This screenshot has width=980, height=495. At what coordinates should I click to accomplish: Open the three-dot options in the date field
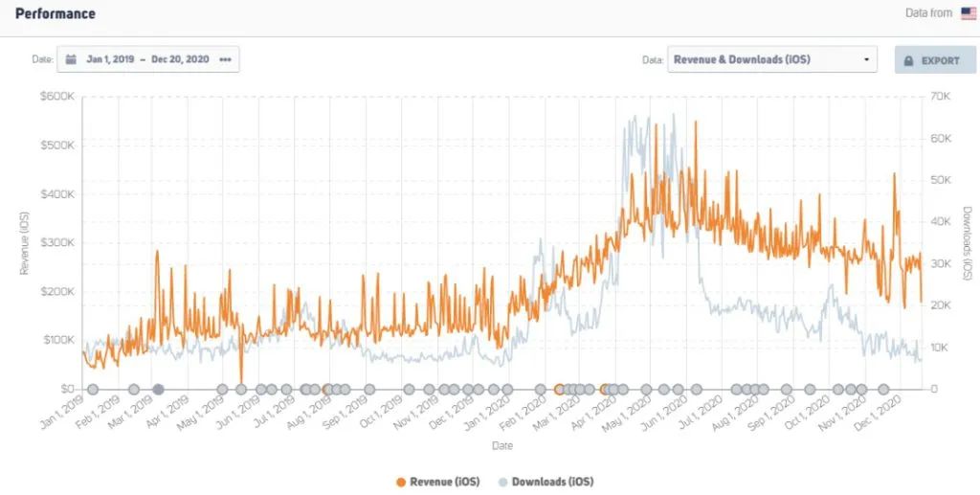coord(225,59)
